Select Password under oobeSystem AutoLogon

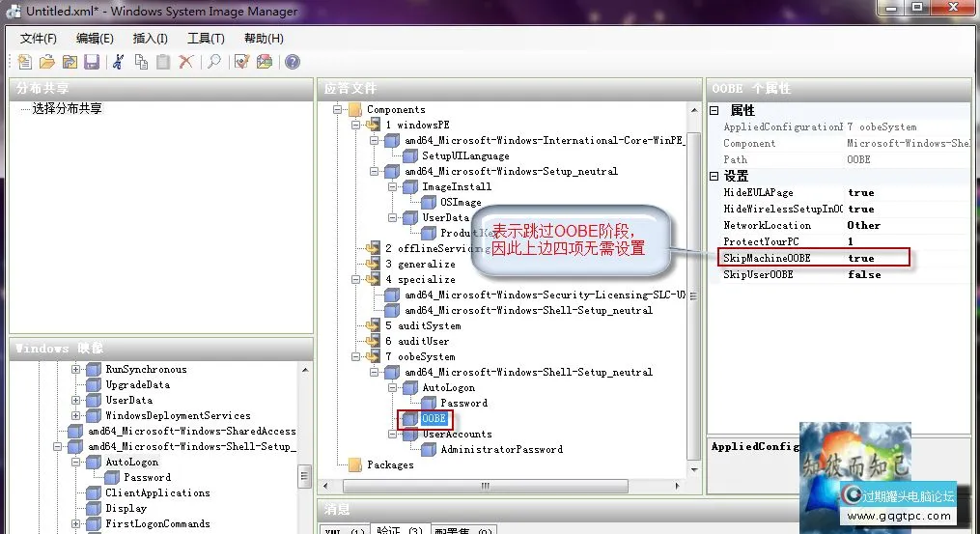tap(463, 403)
